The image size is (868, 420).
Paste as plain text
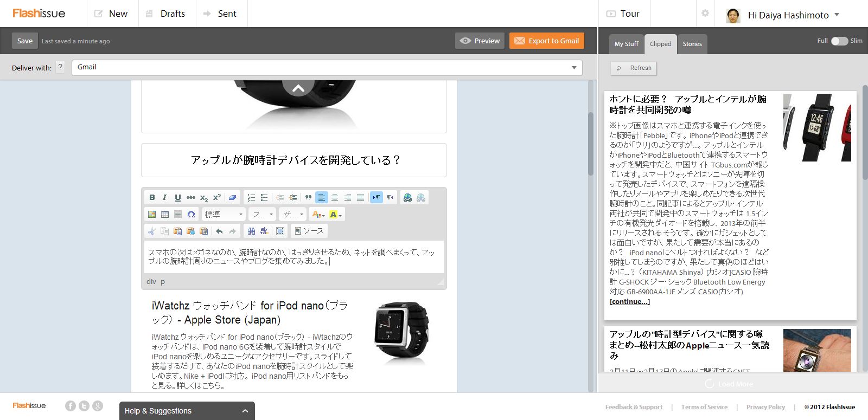pyautogui.click(x=190, y=231)
